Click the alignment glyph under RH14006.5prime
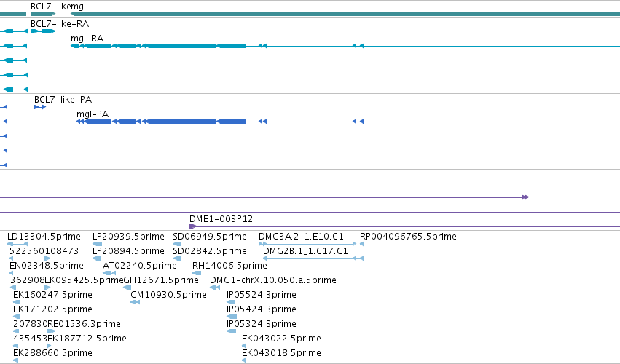This screenshot has height=364, width=620. pyautogui.click(x=197, y=273)
